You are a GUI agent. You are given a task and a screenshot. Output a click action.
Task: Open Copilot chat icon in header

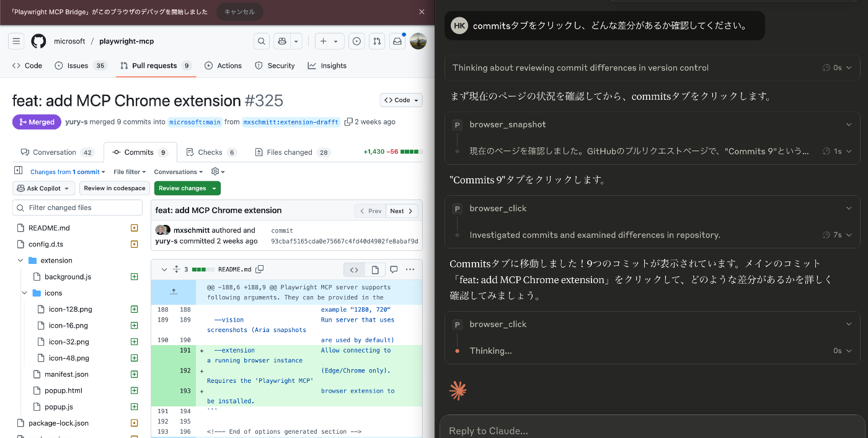click(x=282, y=42)
